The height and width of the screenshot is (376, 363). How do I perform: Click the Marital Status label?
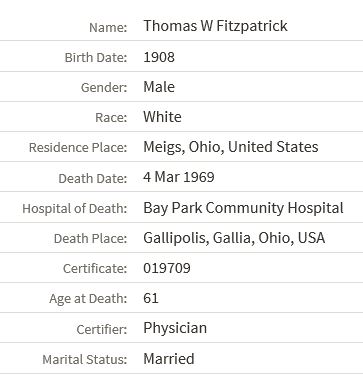[x=85, y=359]
